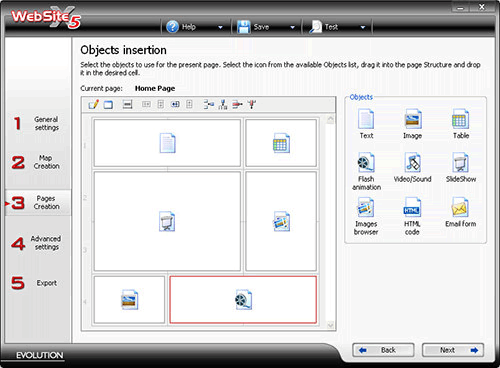Select the Image object icon
Image resolution: width=500 pixels, height=368 pixels.
[413, 119]
